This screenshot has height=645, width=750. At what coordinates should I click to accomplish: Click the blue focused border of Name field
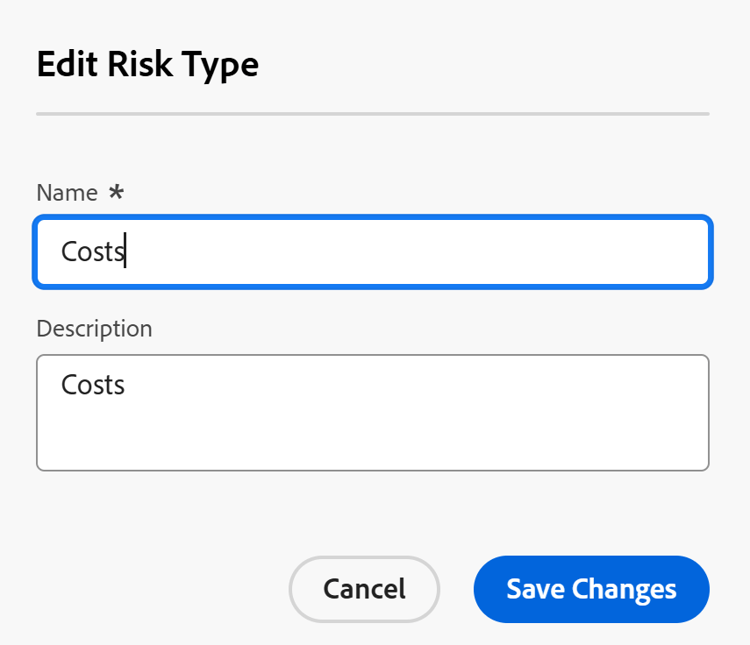click(372, 218)
